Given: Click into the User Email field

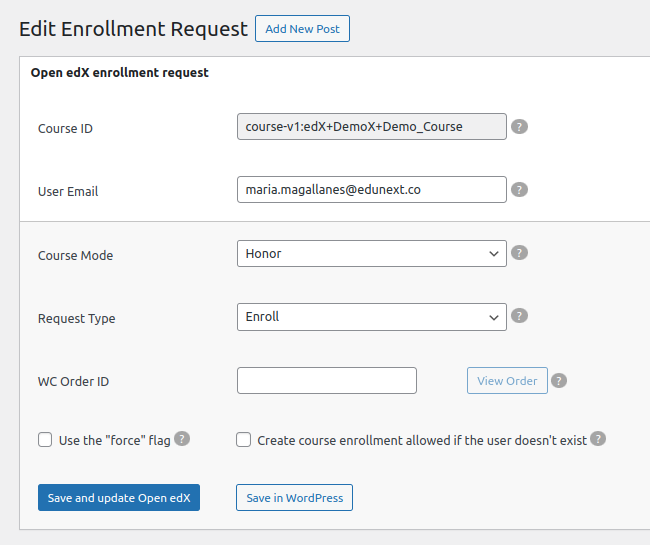Looking at the screenshot, I should tap(371, 189).
